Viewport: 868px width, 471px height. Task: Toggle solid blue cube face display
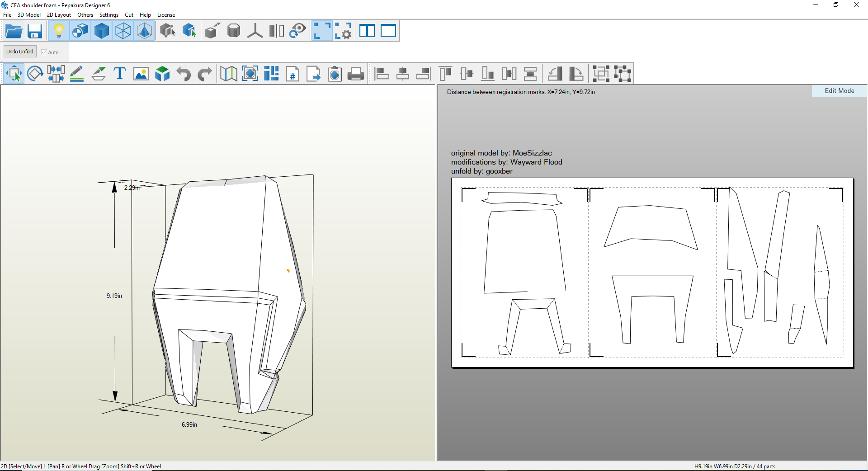point(102,31)
